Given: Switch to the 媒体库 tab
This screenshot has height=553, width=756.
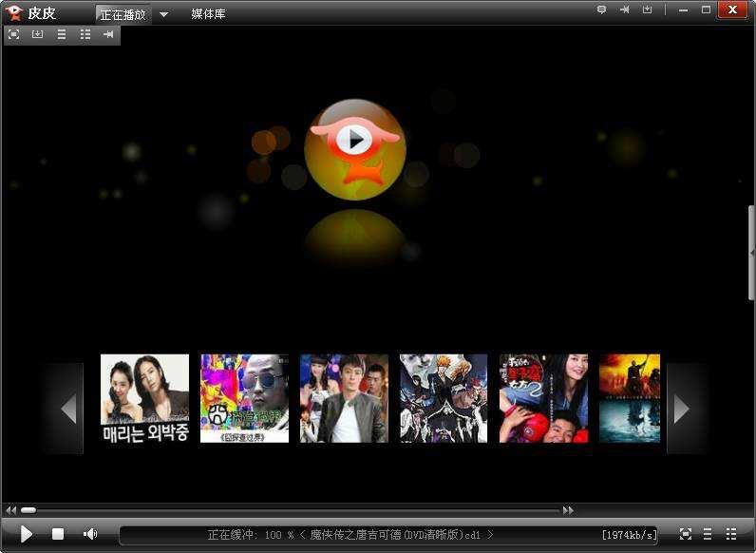Looking at the screenshot, I should tap(208, 14).
